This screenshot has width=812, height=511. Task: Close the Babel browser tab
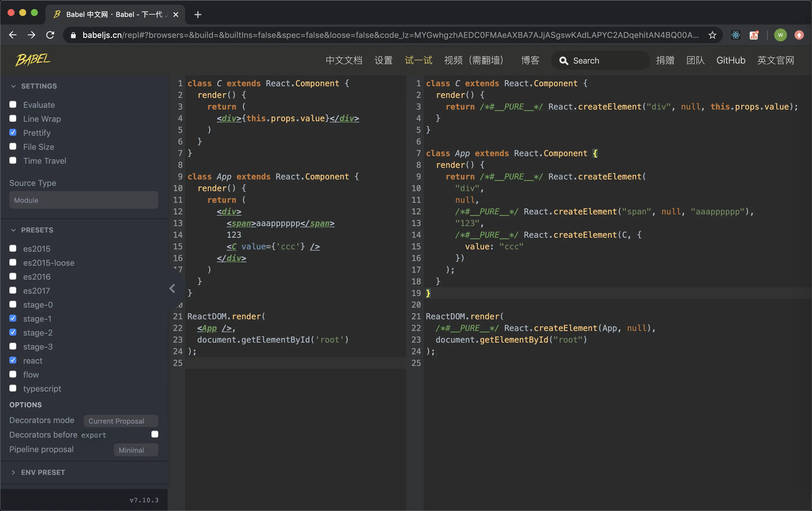tap(176, 15)
